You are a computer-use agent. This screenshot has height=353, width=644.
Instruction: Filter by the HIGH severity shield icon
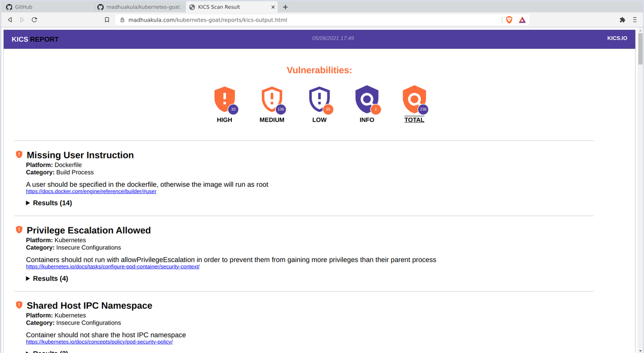[x=224, y=99]
